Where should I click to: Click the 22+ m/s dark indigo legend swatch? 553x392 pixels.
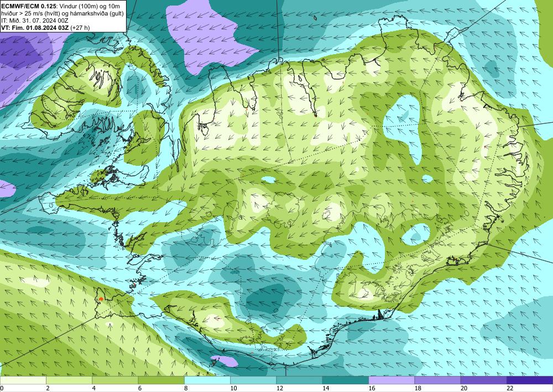pyautogui.click(x=530, y=380)
